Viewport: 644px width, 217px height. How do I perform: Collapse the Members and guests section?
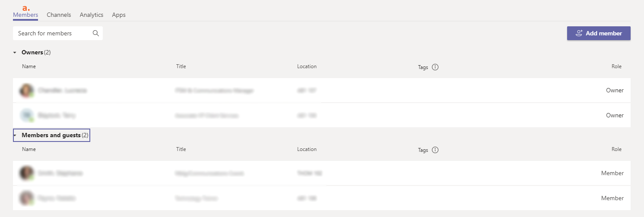tap(15, 135)
